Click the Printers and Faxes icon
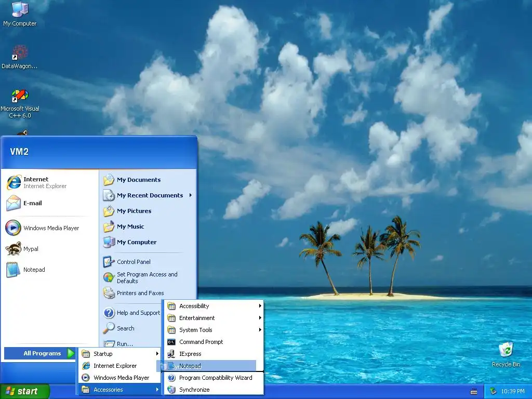Screen dimensions: 532x399 pos(109,293)
